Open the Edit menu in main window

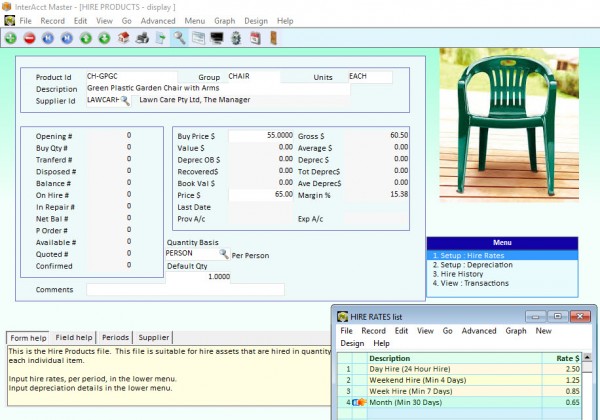click(x=80, y=21)
